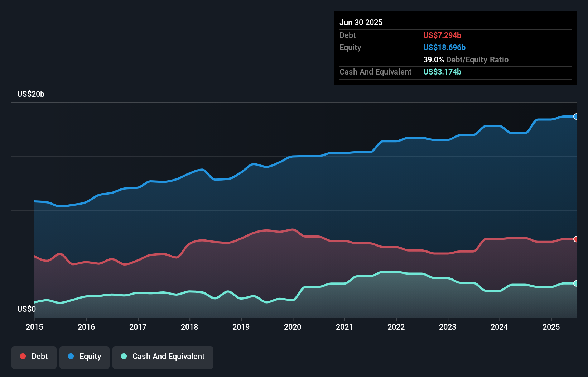Click the Equity line peak near 2024
The height and width of the screenshot is (377, 588).
tap(492, 125)
